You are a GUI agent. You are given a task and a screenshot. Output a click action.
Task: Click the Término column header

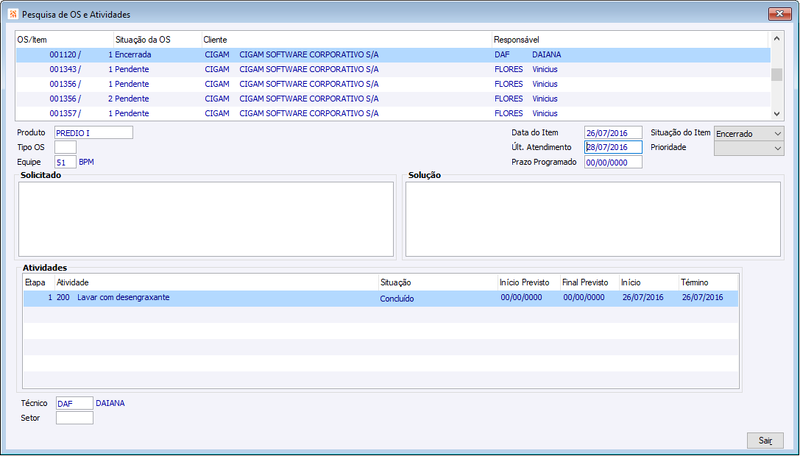coord(708,283)
